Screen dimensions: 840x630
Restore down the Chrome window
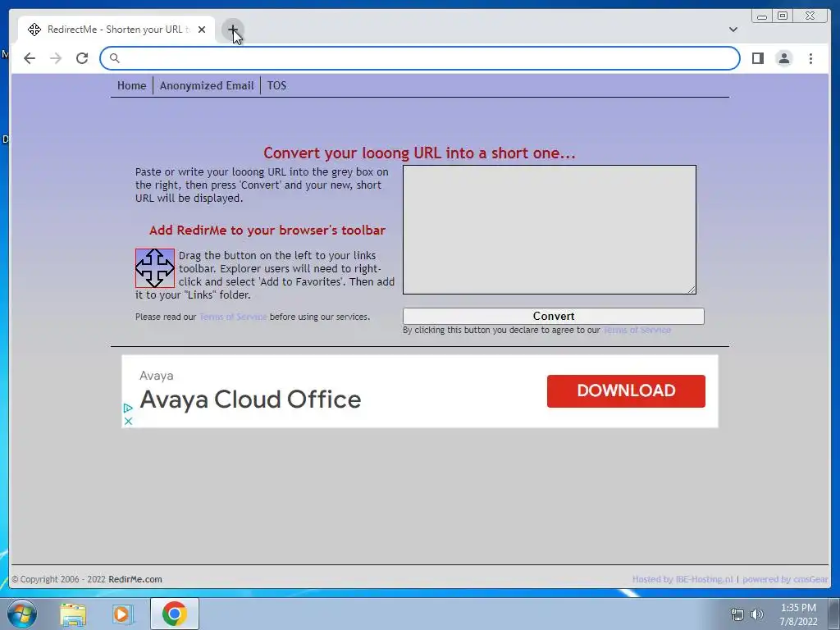pos(783,16)
